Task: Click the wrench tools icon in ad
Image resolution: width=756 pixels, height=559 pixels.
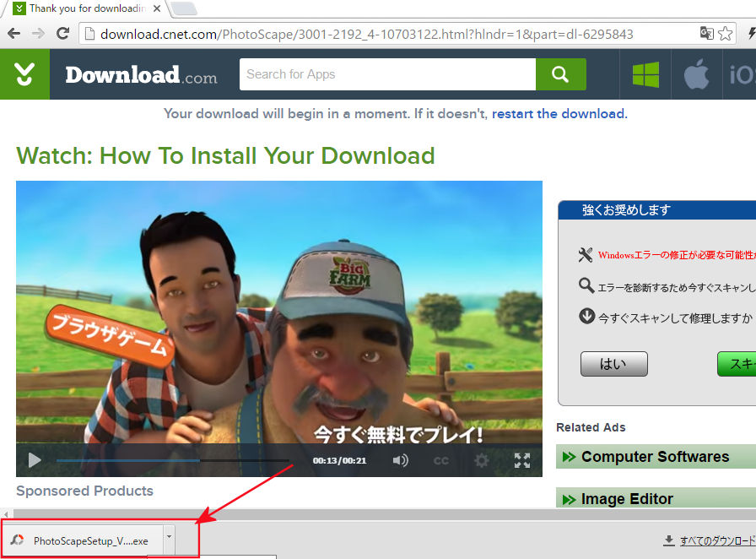Action: [586, 254]
